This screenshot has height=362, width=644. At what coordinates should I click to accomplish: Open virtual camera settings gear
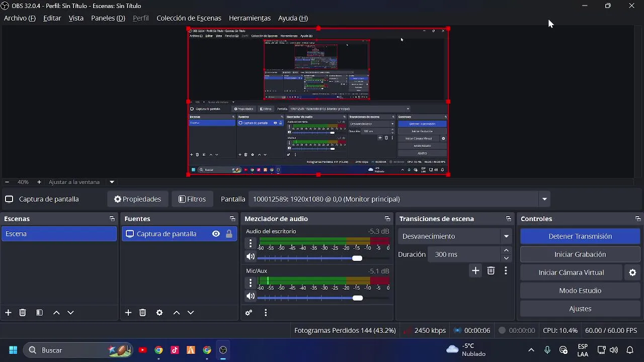point(632,273)
